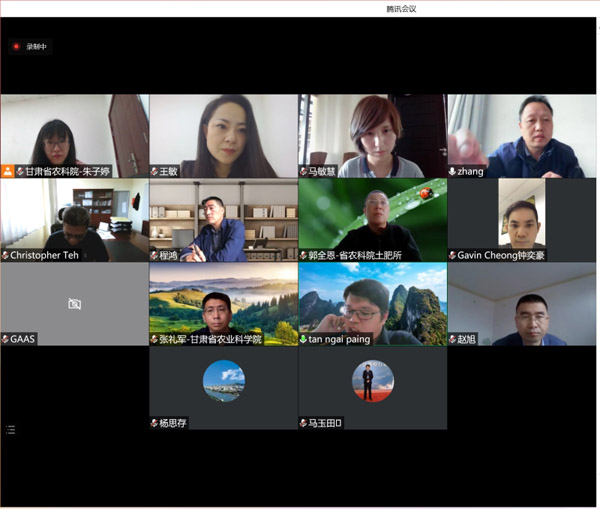Select 马玉田's round avatar picture

coord(372,380)
